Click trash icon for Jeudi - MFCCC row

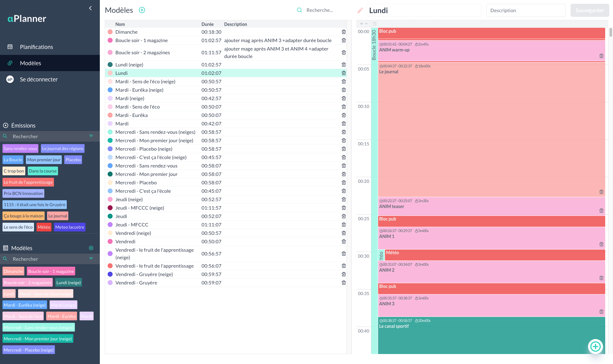point(343,225)
